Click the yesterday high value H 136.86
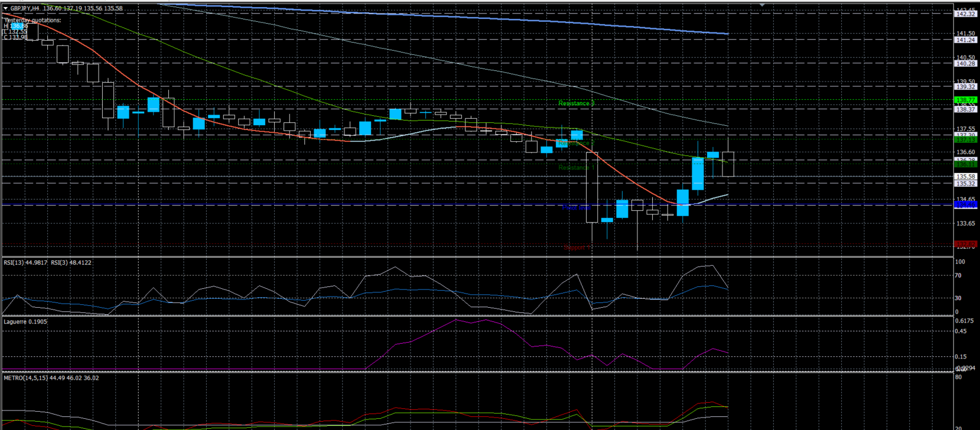 click(x=16, y=26)
